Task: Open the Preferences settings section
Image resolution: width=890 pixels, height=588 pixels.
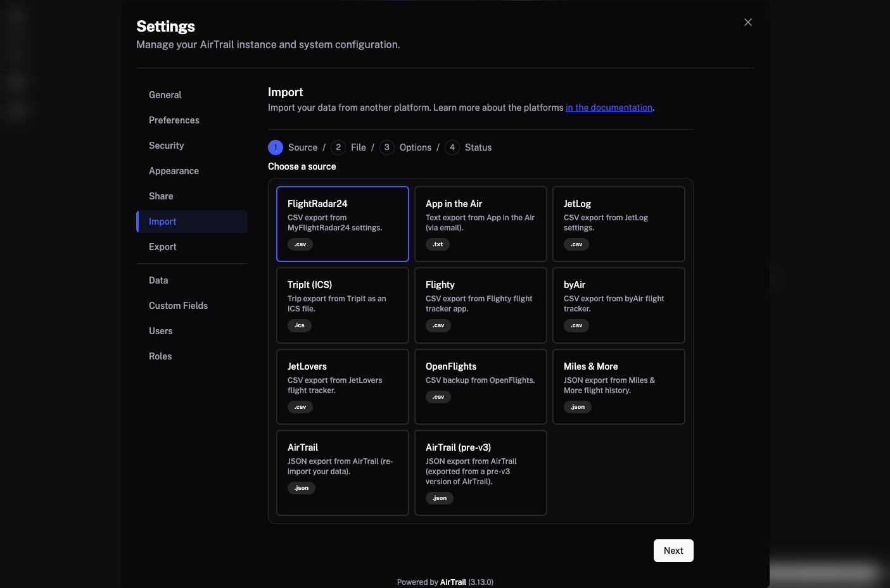Action: click(x=192, y=120)
